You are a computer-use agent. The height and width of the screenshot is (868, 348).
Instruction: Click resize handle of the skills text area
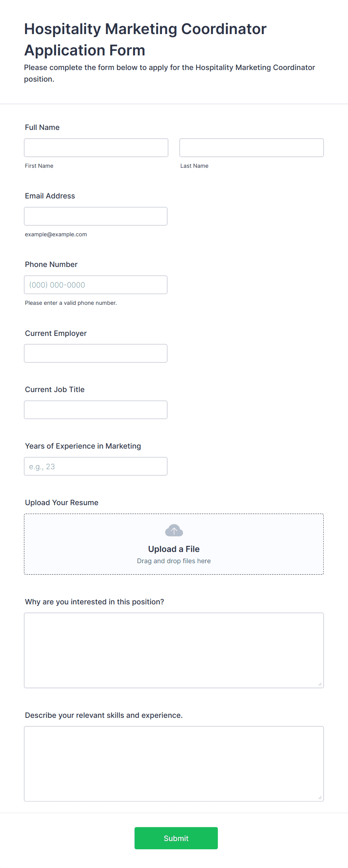(x=320, y=798)
